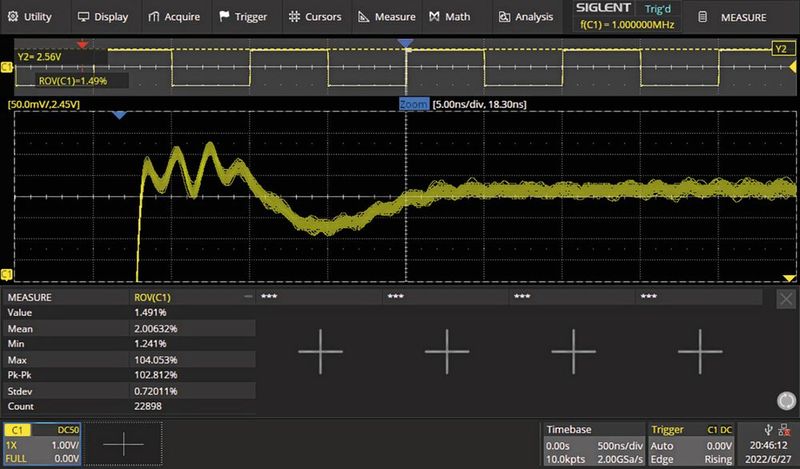Screen dimensions: 800x469
Task: Open the Trigger settings box
Action: (691, 444)
